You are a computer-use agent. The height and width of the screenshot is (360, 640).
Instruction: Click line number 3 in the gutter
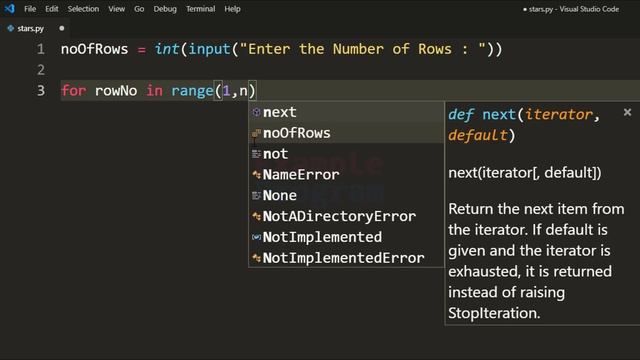coord(40,91)
